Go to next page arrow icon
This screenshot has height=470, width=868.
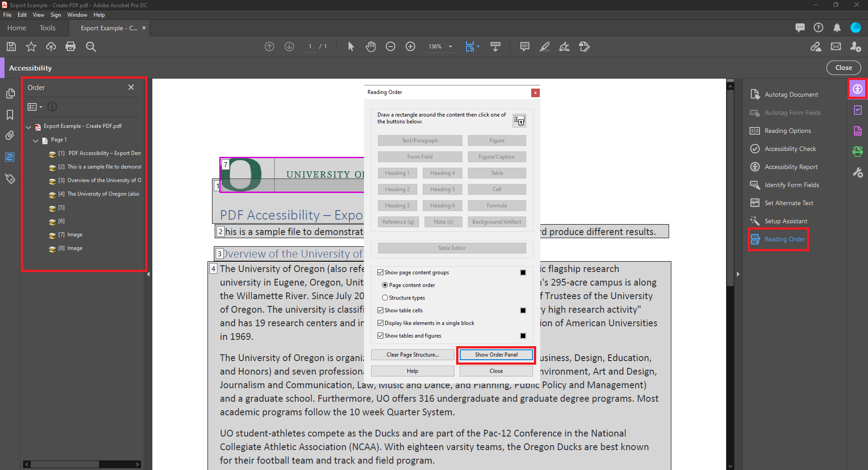[289, 47]
